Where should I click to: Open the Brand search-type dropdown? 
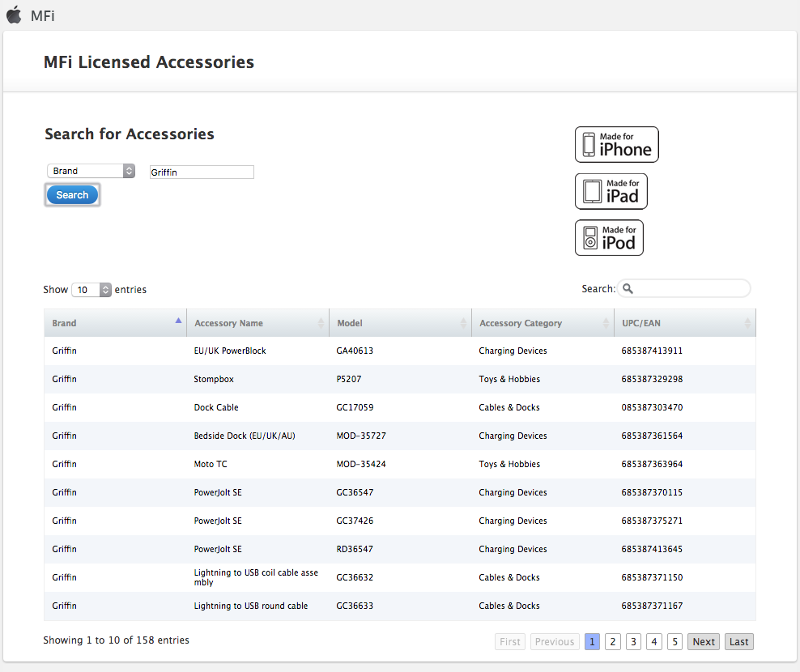point(91,171)
